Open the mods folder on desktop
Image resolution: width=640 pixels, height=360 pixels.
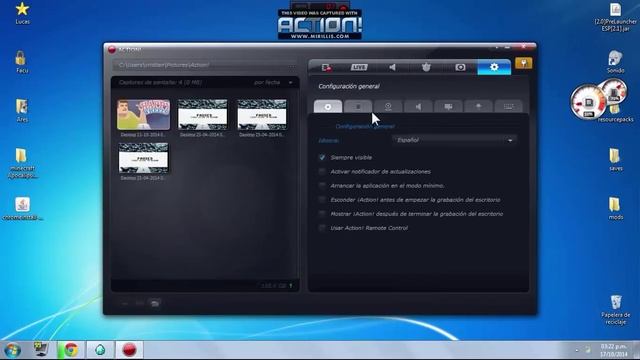click(616, 209)
